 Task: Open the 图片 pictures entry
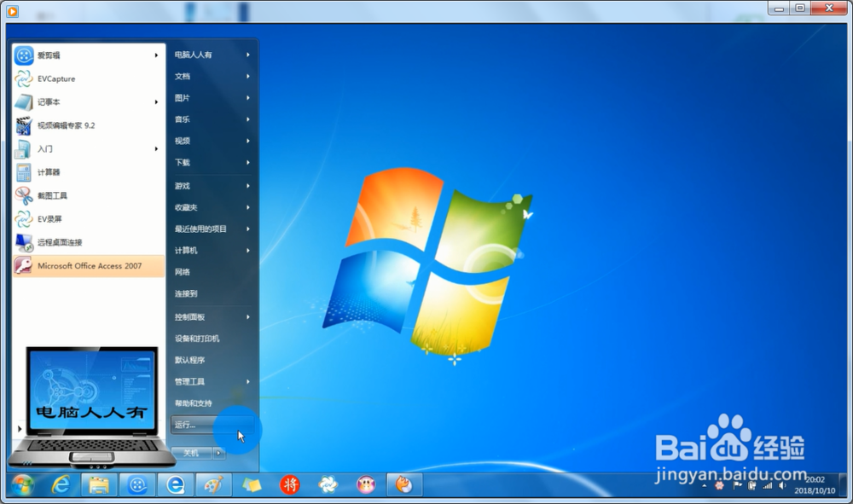[212, 98]
